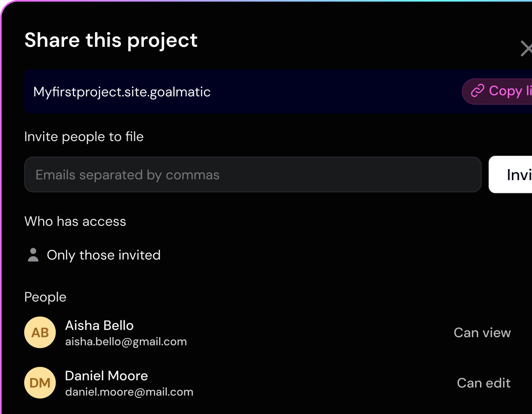Open Aisha Bello's Can view permission menu
Viewport: 532px width, 414px height.
(482, 332)
